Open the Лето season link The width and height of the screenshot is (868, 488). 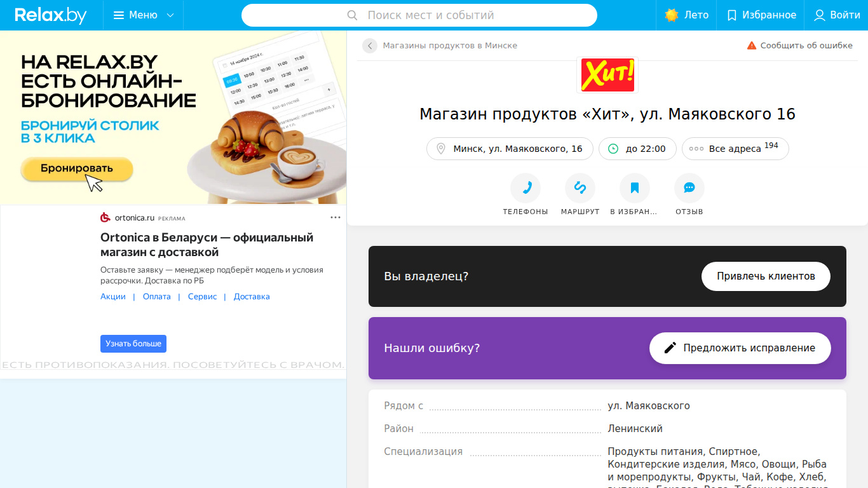tap(686, 15)
